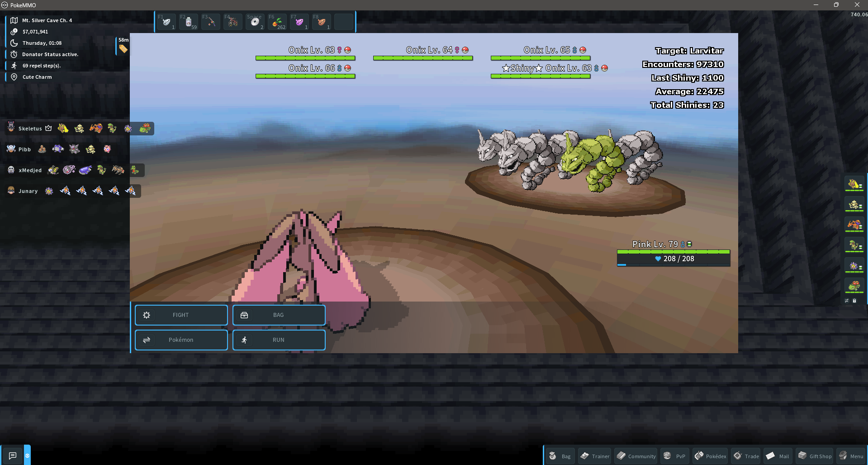Select RUN to flee the battle
This screenshot has height=465, width=868.
pyautogui.click(x=279, y=340)
